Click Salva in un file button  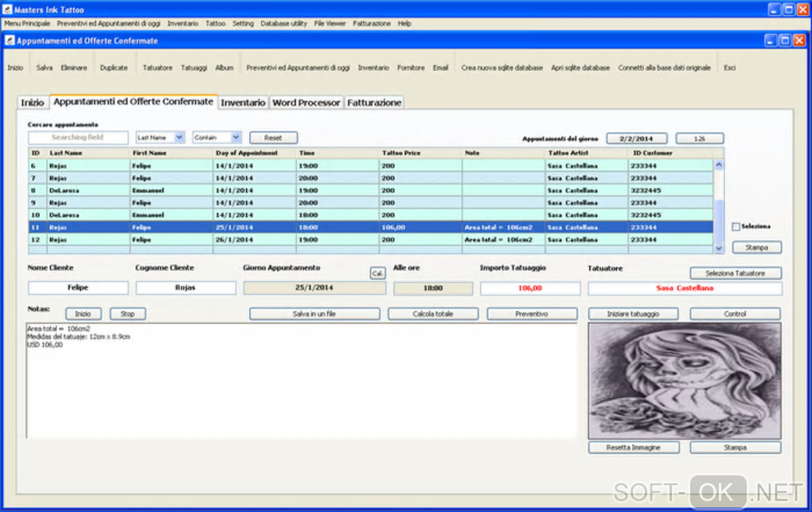[314, 314]
